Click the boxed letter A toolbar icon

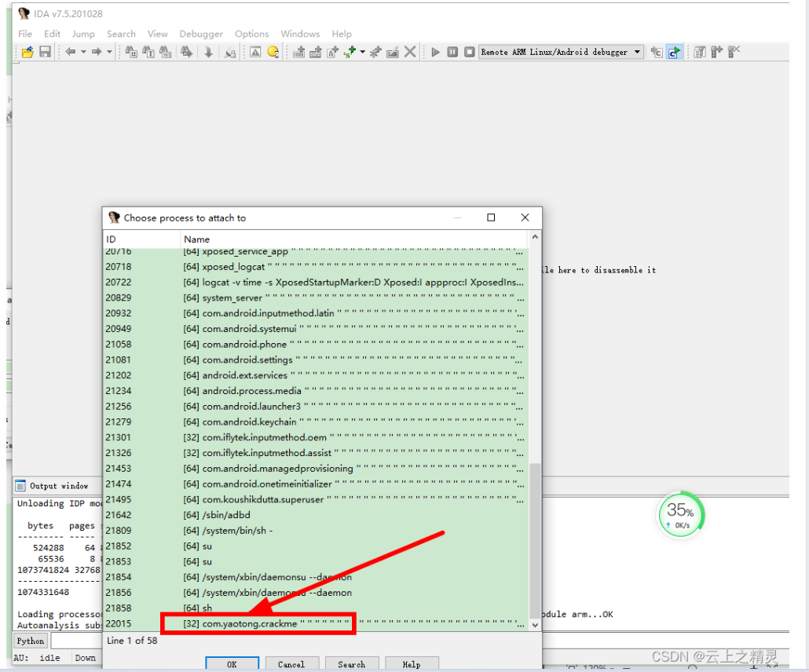[x=255, y=52]
